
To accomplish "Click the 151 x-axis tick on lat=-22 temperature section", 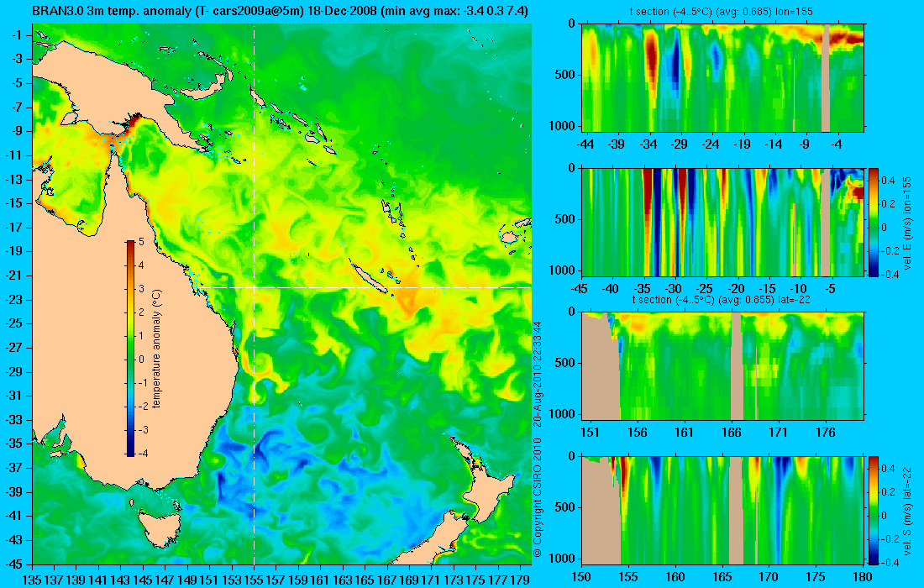I will click(590, 433).
